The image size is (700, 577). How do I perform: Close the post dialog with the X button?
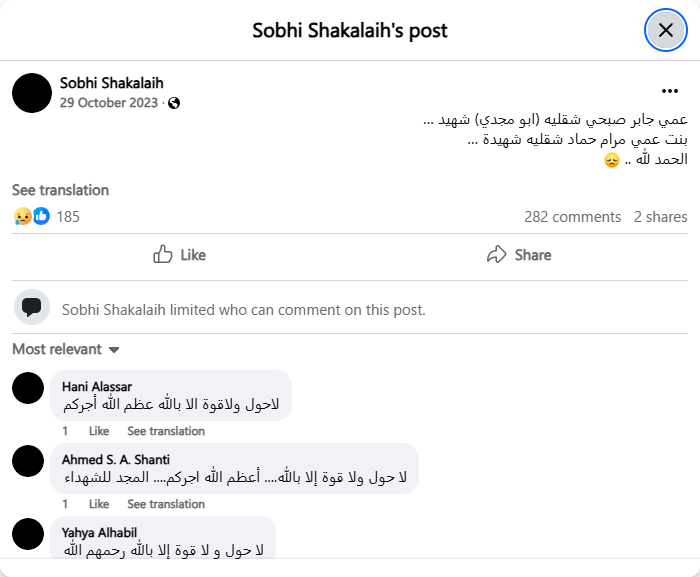[665, 30]
